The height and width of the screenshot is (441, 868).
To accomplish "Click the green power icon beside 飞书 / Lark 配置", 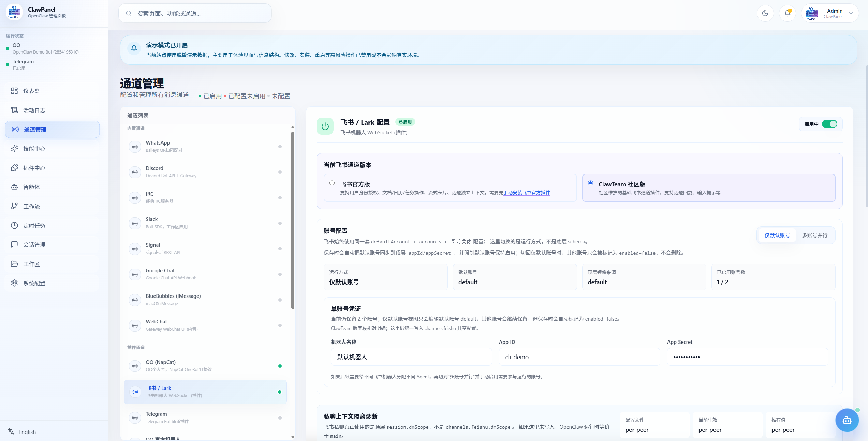I will tap(325, 126).
